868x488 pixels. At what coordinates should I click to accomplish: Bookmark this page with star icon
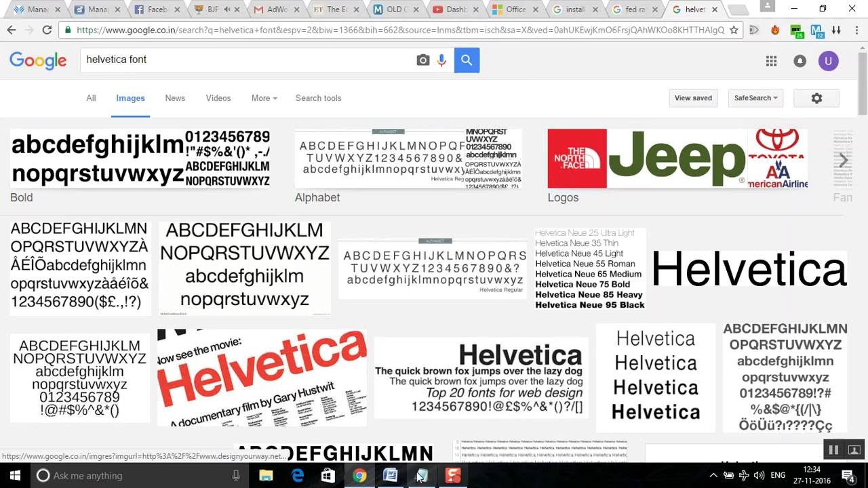click(x=734, y=30)
